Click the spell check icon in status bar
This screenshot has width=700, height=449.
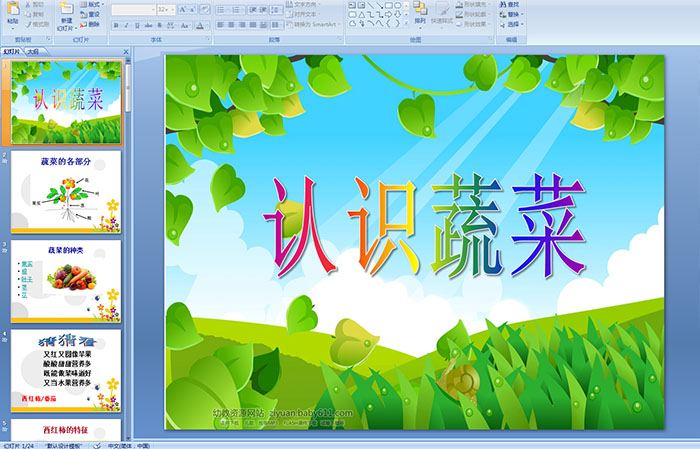tap(96, 445)
